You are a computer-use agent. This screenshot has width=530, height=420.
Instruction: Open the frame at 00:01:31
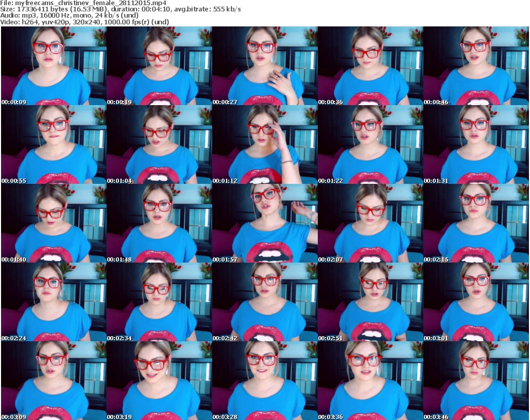476,144
